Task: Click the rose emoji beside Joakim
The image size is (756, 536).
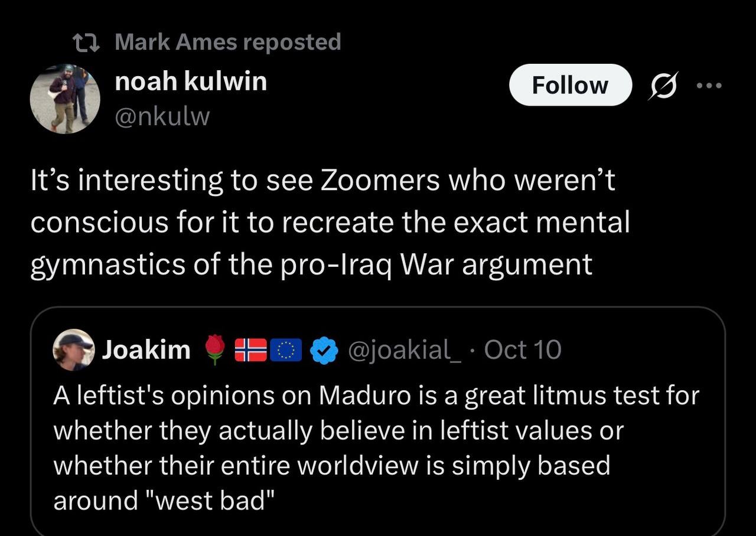Action: click(216, 350)
